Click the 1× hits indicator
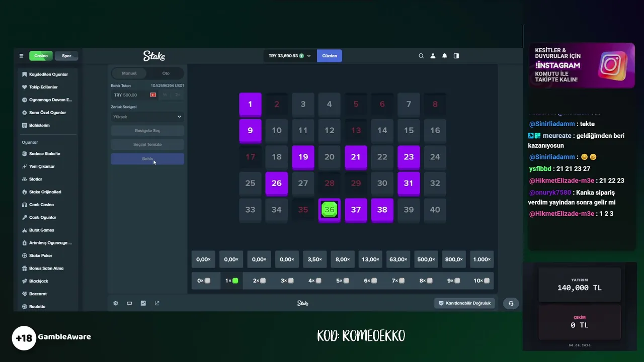Viewport: 644px width, 362px height. (x=231, y=281)
